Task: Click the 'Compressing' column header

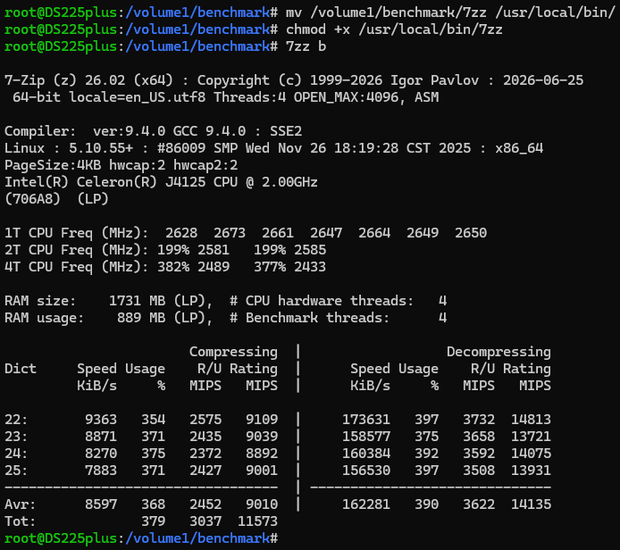Action: pos(233,352)
